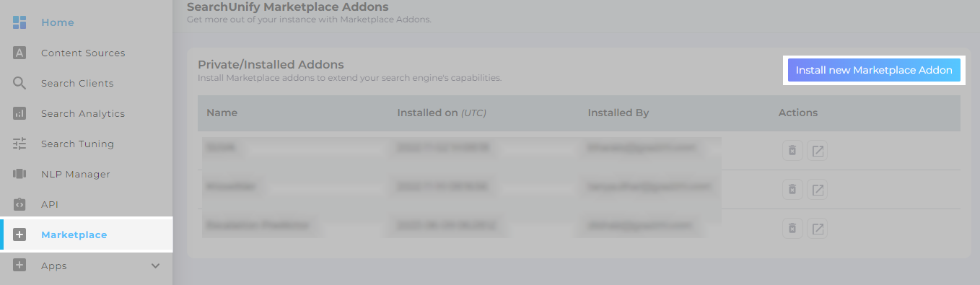Viewport: 980px width, 285px height.
Task: Open the first addon in new window
Action: pyautogui.click(x=818, y=151)
